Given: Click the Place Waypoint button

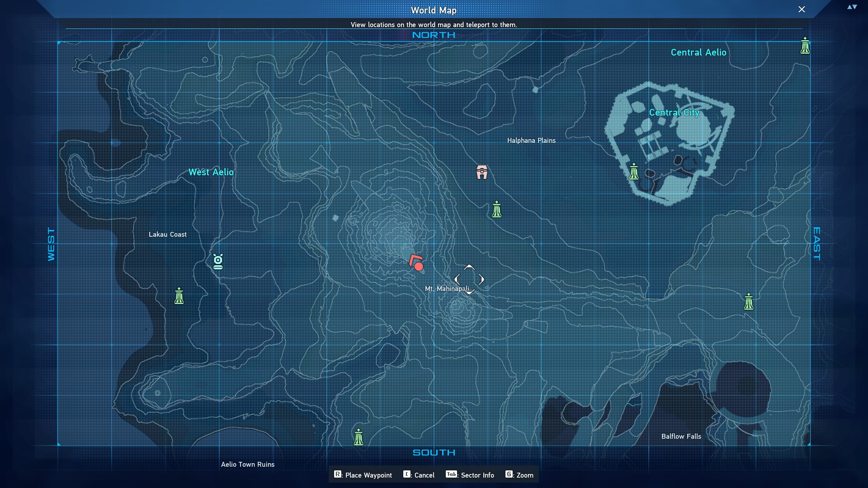Looking at the screenshot, I should 363,475.
